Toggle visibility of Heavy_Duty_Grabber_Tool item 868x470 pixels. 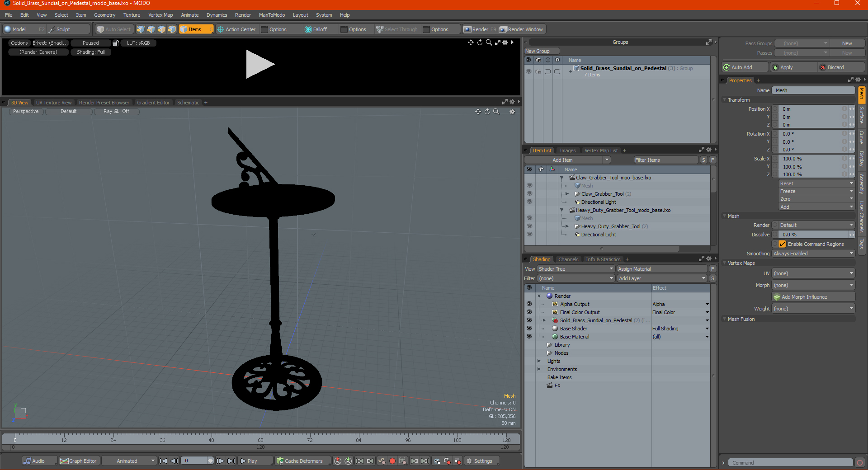coord(529,226)
